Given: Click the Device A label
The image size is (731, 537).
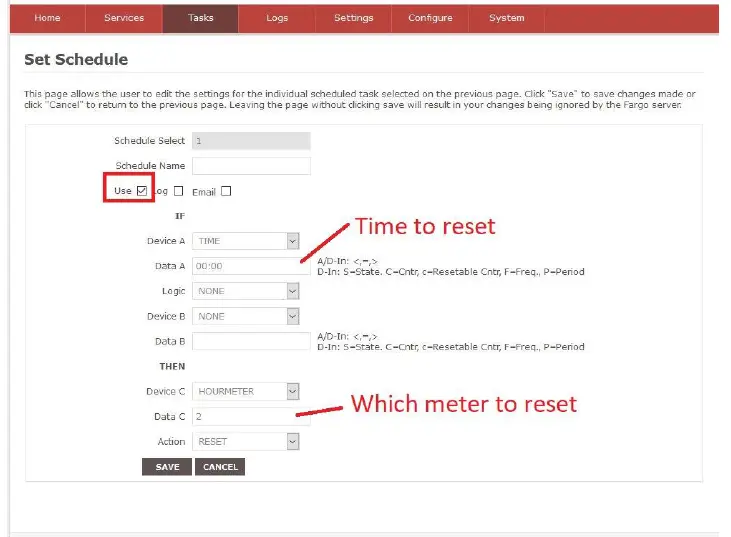Looking at the screenshot, I should click(x=166, y=241).
